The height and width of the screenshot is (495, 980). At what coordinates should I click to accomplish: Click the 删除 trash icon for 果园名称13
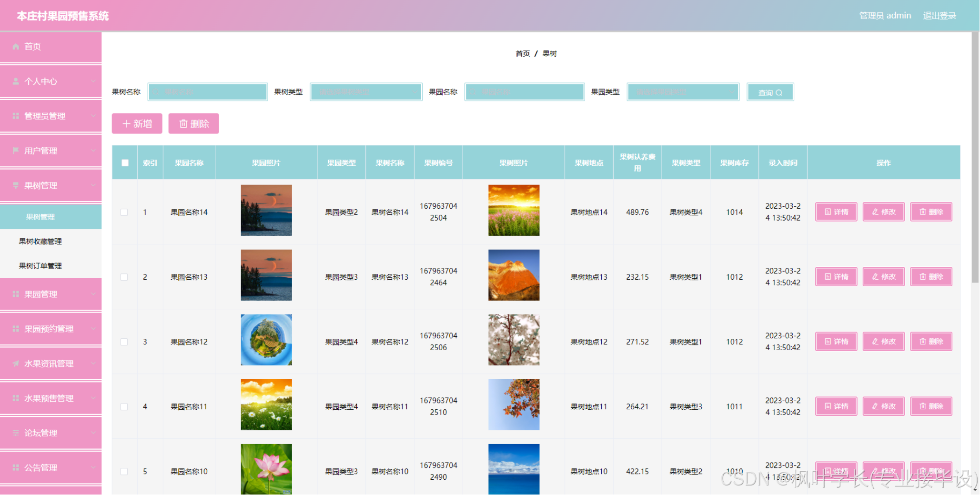coord(923,277)
